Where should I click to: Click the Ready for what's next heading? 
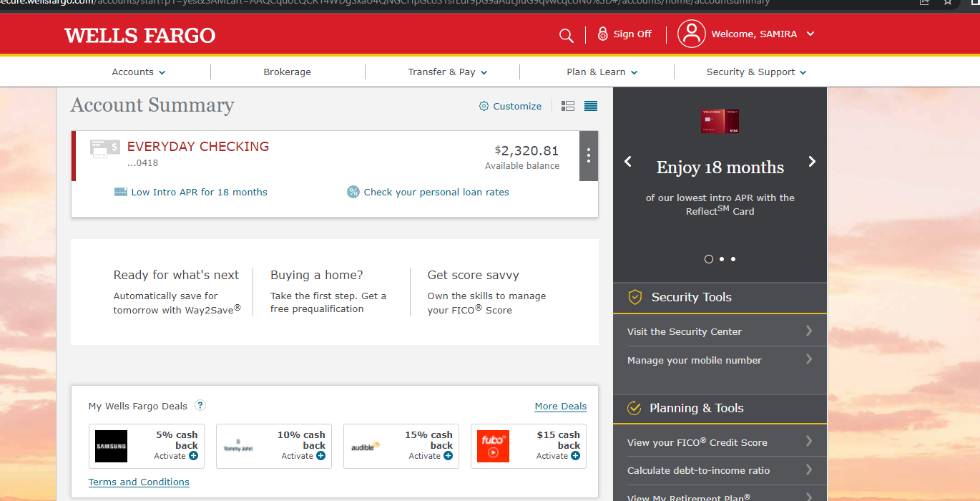(176, 275)
